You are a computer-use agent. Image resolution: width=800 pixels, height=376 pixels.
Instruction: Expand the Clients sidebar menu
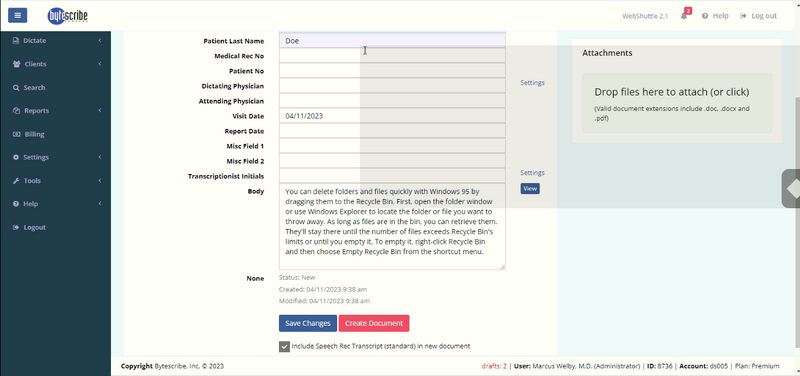click(56, 64)
